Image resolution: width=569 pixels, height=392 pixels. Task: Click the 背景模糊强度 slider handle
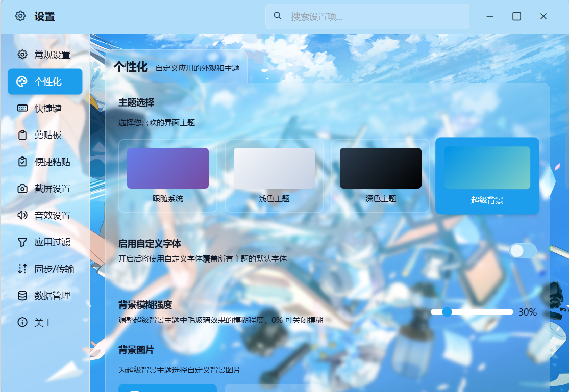[447, 312]
